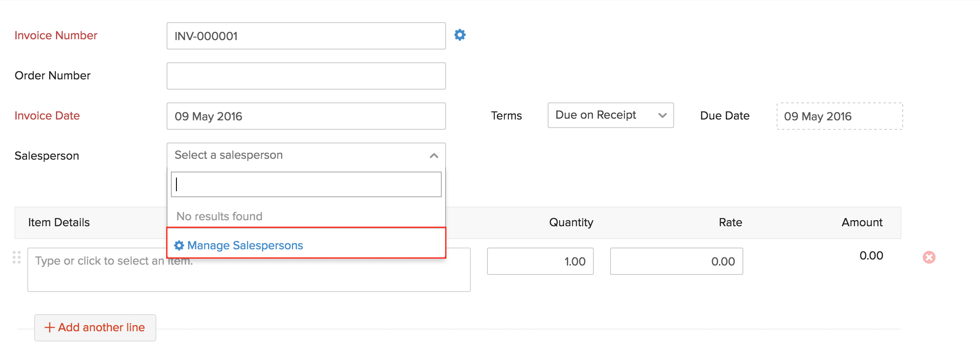Viewport: 980px width, 350px height.
Task: Click the Add another line button
Action: tap(95, 327)
